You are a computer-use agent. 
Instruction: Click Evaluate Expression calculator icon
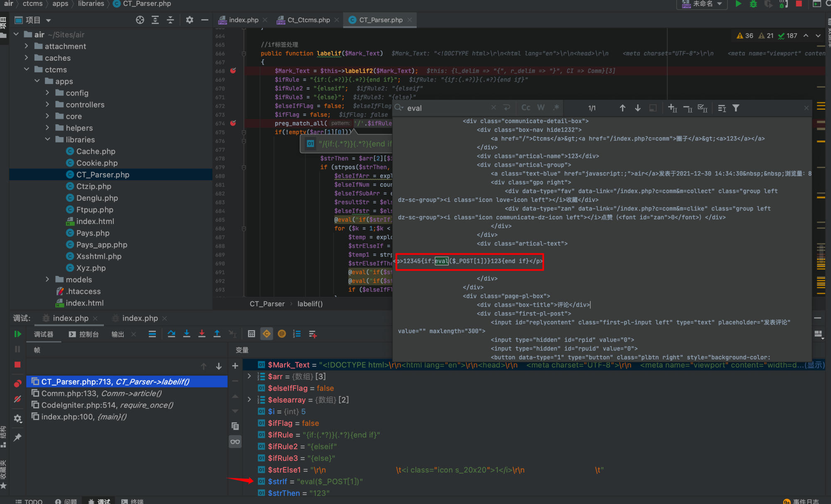(251, 334)
